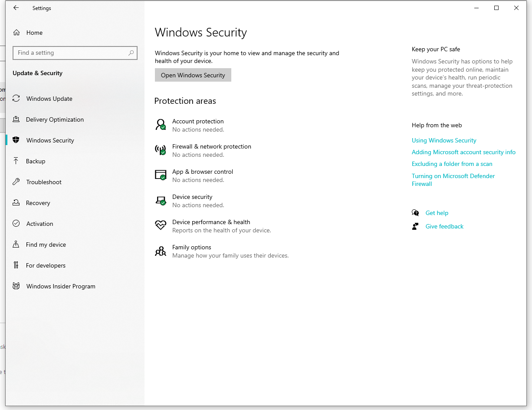Click the Windows Security shield icon
This screenshot has height=410, width=532.
coord(16,140)
